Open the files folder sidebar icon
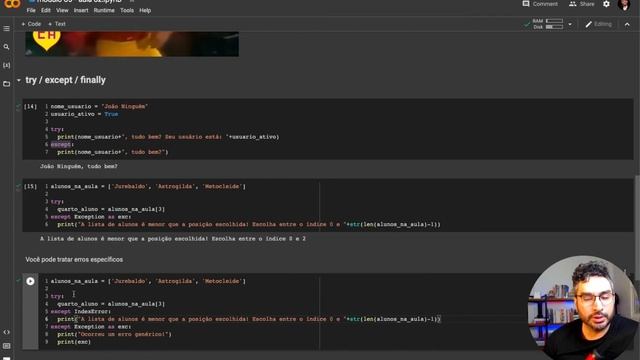 click(x=7, y=84)
